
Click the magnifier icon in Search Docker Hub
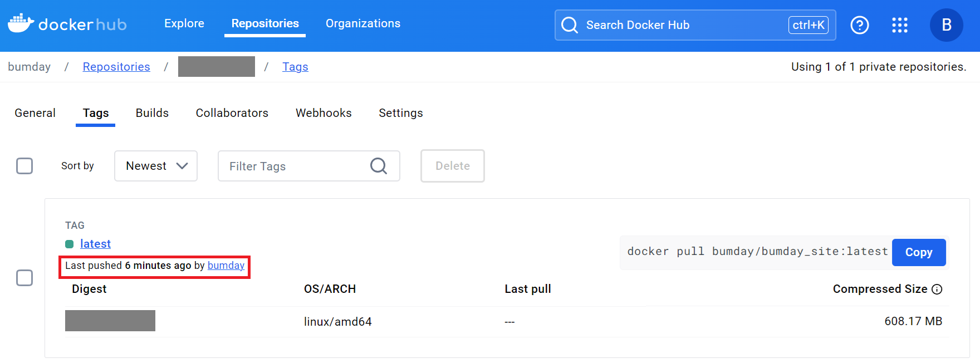[569, 25]
